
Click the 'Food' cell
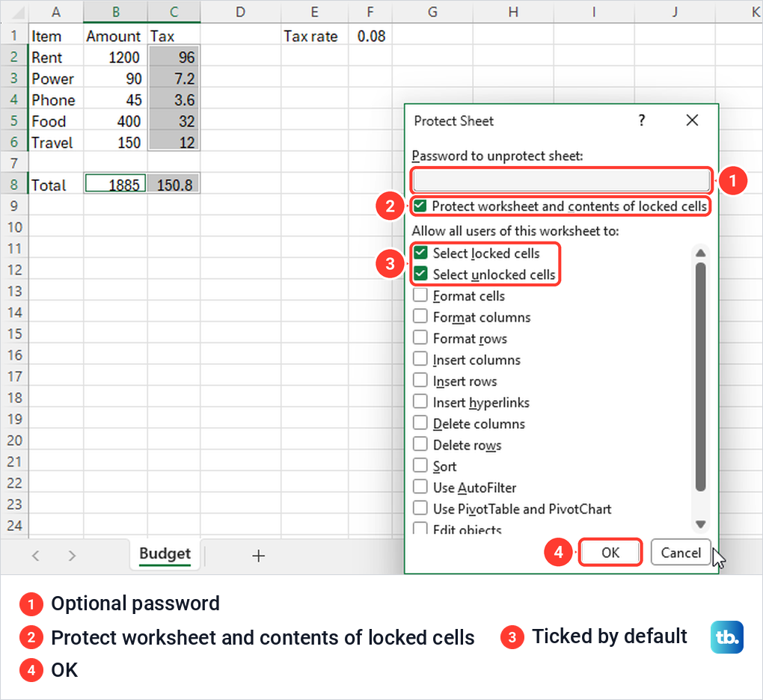(x=56, y=121)
